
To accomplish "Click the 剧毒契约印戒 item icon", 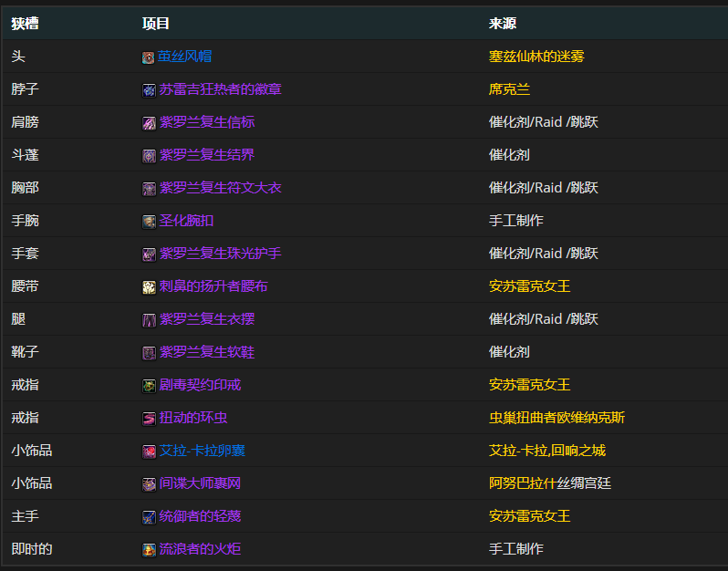I will 149,386.
